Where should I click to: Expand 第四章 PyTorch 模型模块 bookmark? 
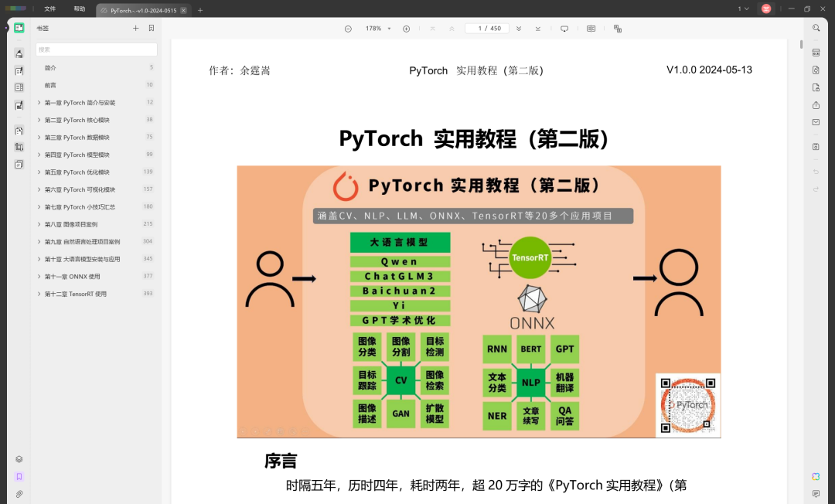point(39,155)
